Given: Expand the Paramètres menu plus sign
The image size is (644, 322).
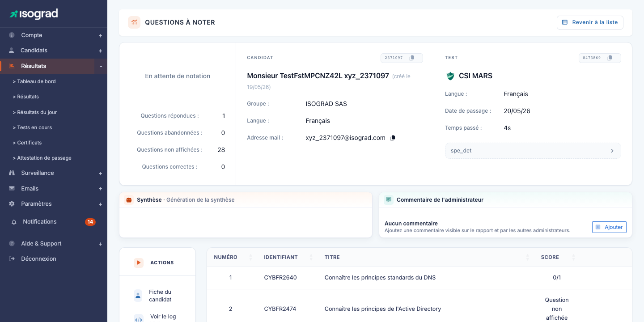Looking at the screenshot, I should click(x=100, y=204).
